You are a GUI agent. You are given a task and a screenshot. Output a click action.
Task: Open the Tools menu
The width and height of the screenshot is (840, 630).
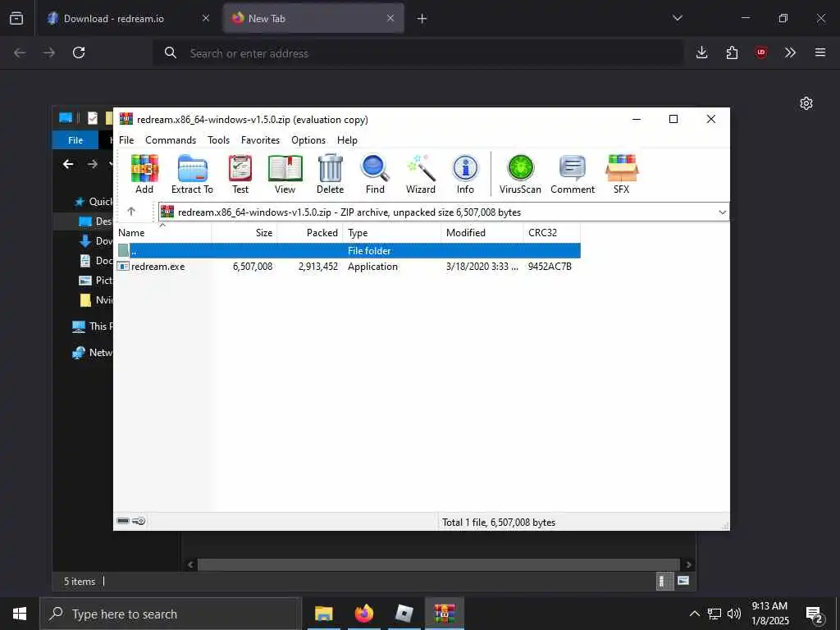(x=218, y=139)
